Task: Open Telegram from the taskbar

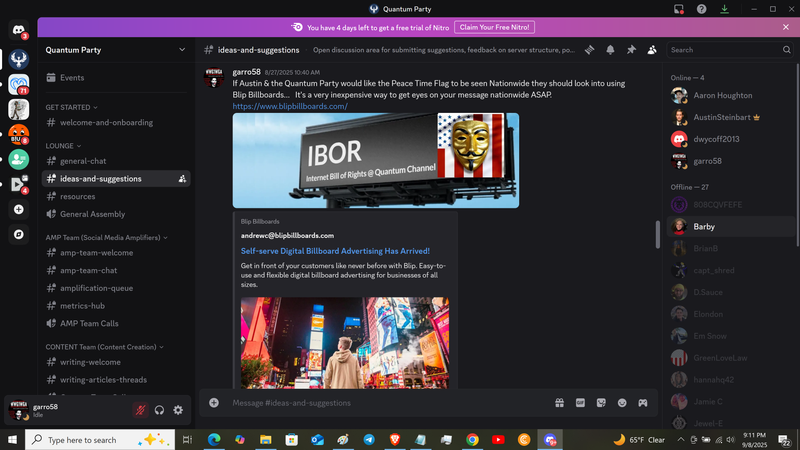Action: click(369, 440)
